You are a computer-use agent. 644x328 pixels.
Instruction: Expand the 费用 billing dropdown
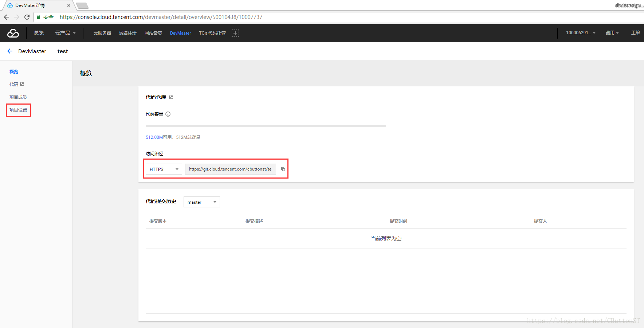[x=612, y=33]
